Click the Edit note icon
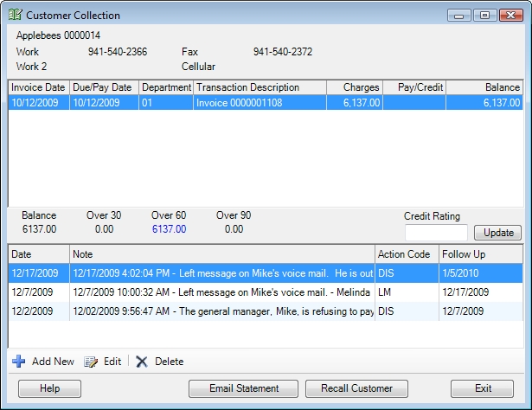 click(91, 362)
